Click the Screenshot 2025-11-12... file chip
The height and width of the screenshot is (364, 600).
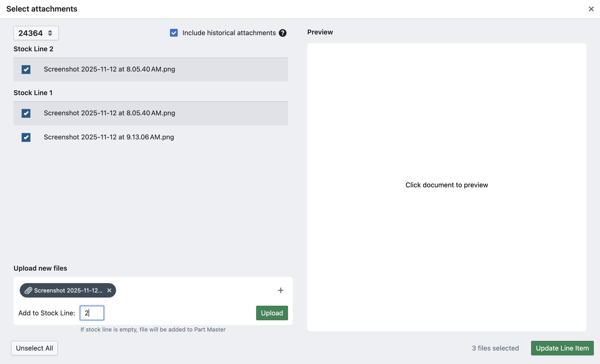[x=68, y=290]
